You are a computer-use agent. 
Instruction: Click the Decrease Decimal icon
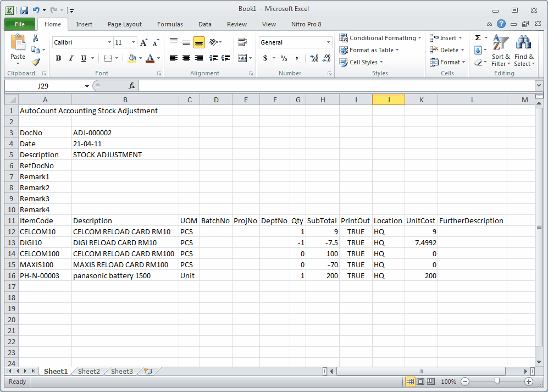(326, 58)
